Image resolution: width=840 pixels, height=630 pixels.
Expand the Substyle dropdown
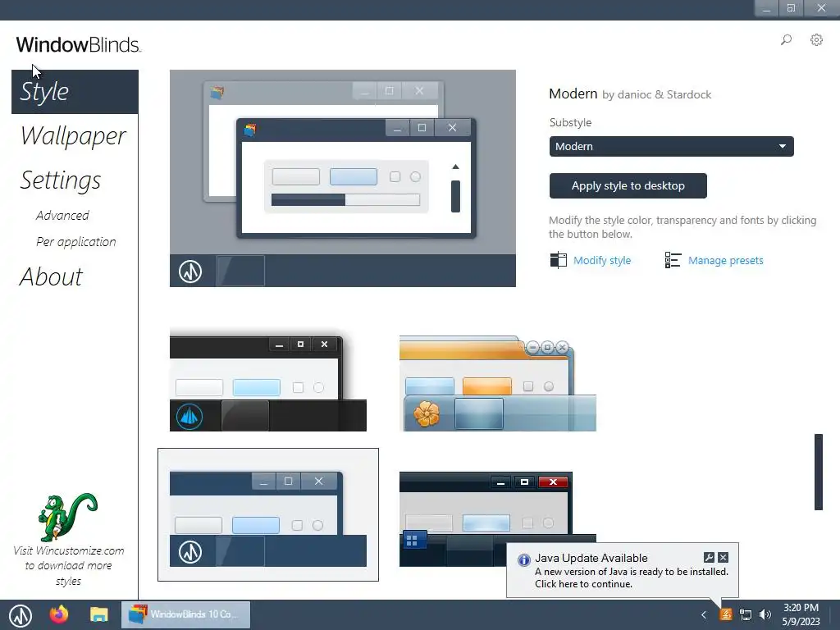coord(671,146)
